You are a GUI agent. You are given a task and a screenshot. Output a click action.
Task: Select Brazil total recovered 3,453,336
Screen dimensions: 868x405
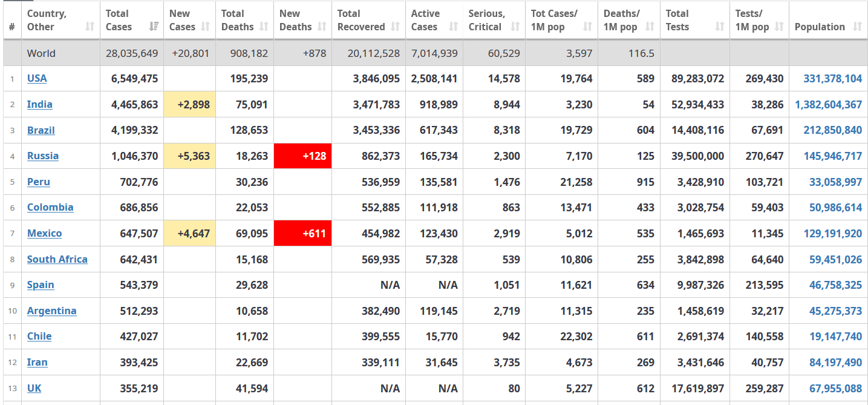(x=376, y=130)
